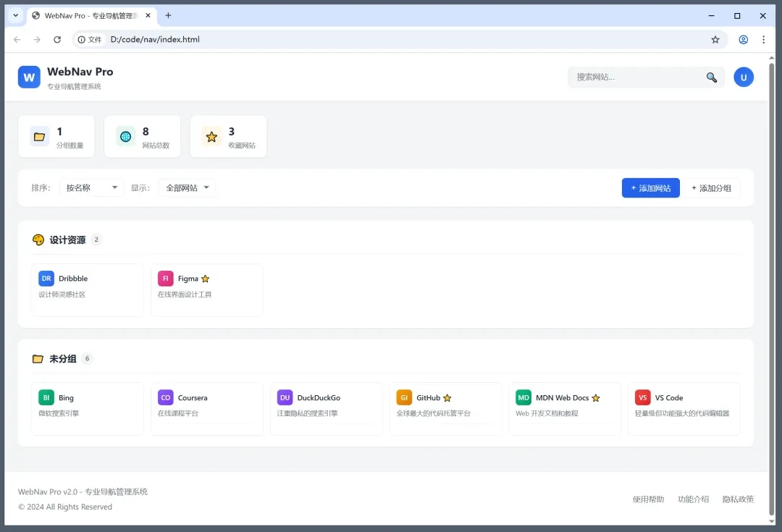
Task: Toggle the Figma favorite star
Action: pos(205,279)
